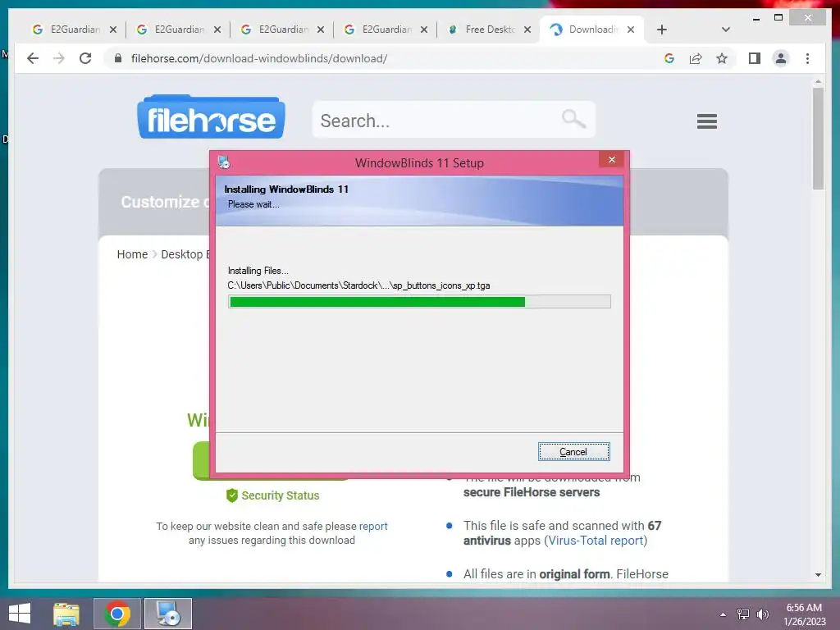Open the Chrome profile menu
The image size is (840, 630).
coord(781,58)
